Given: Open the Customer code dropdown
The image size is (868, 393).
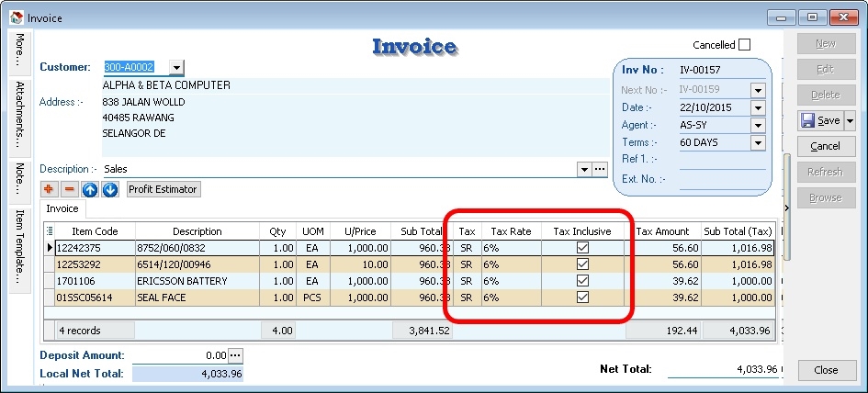Looking at the screenshot, I should 176,67.
